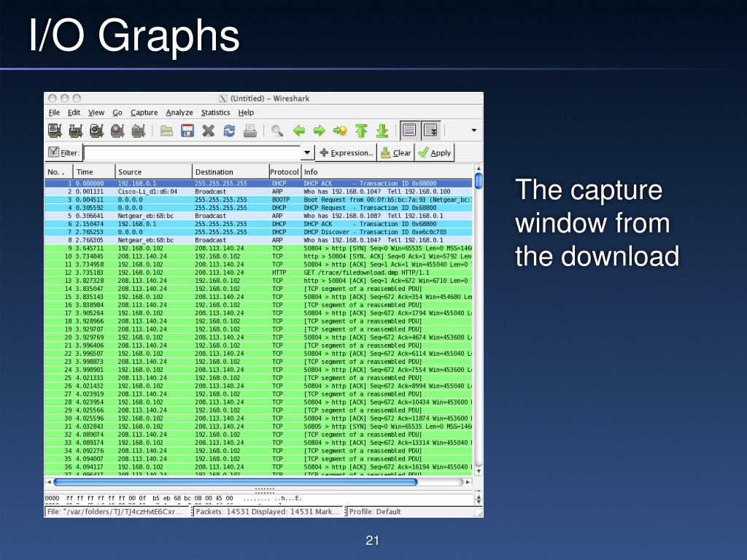Select packet 12 HTTP GET filedownload row

pos(259,273)
